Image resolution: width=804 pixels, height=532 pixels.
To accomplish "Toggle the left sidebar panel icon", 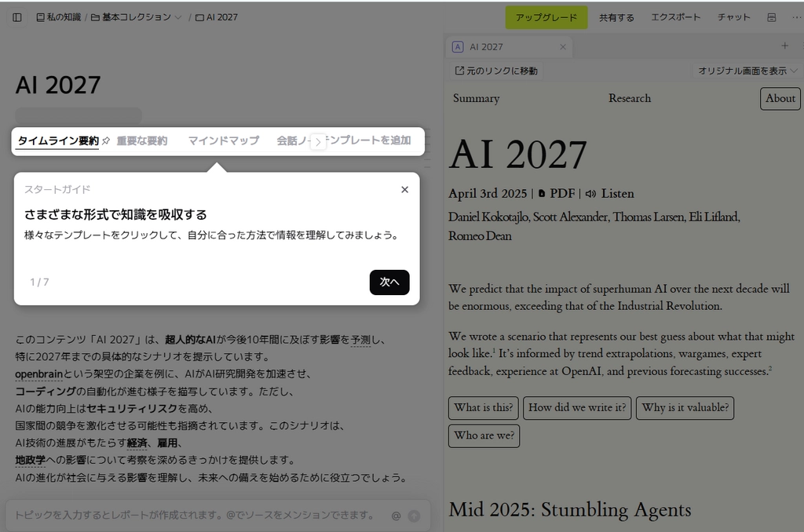I will pos(16,17).
